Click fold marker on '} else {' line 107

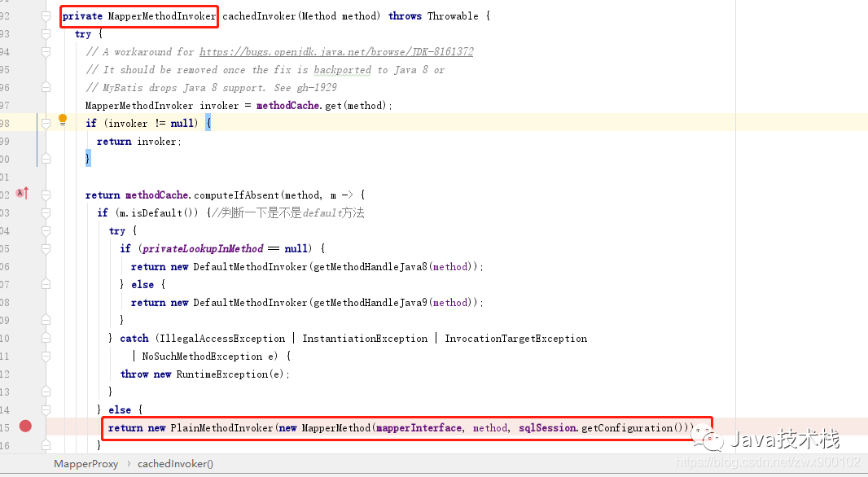point(46,284)
